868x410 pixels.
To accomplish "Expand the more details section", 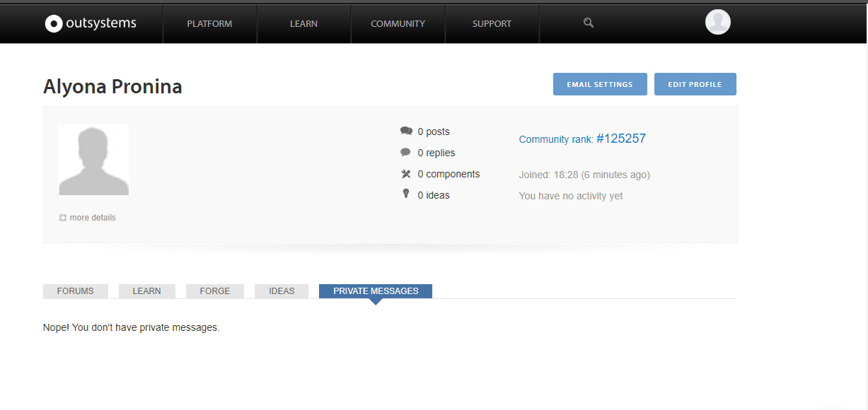I will (x=88, y=218).
